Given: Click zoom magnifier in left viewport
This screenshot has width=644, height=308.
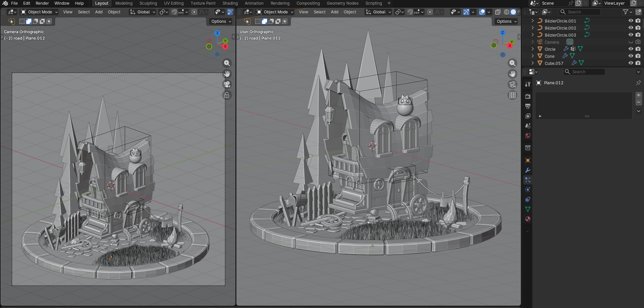Looking at the screenshot, I should (227, 63).
